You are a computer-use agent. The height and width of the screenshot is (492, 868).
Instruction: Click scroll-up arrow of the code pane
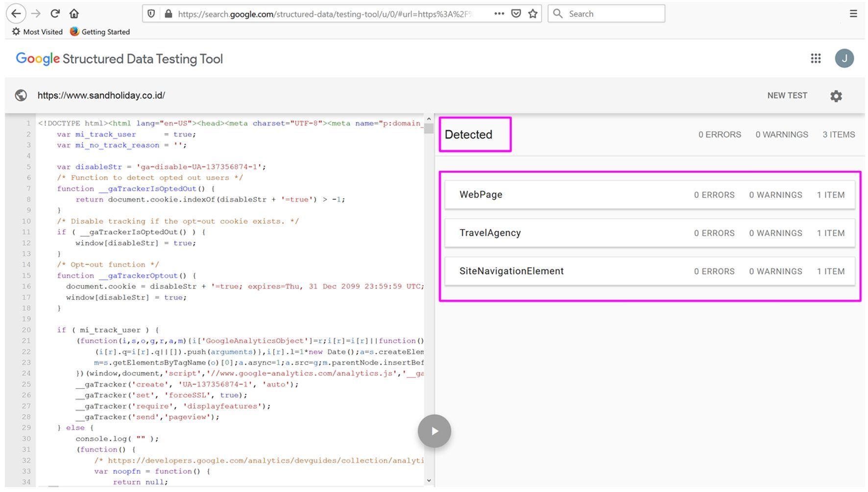click(x=429, y=119)
